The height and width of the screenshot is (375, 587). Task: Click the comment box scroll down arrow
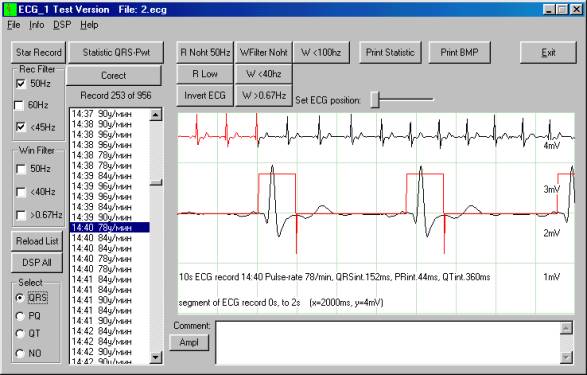566,357
